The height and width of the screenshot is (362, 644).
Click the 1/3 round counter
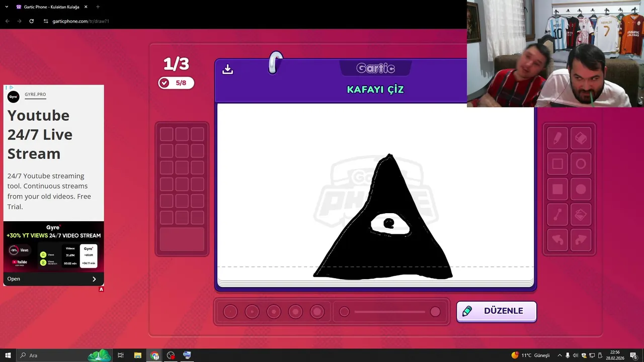click(176, 64)
